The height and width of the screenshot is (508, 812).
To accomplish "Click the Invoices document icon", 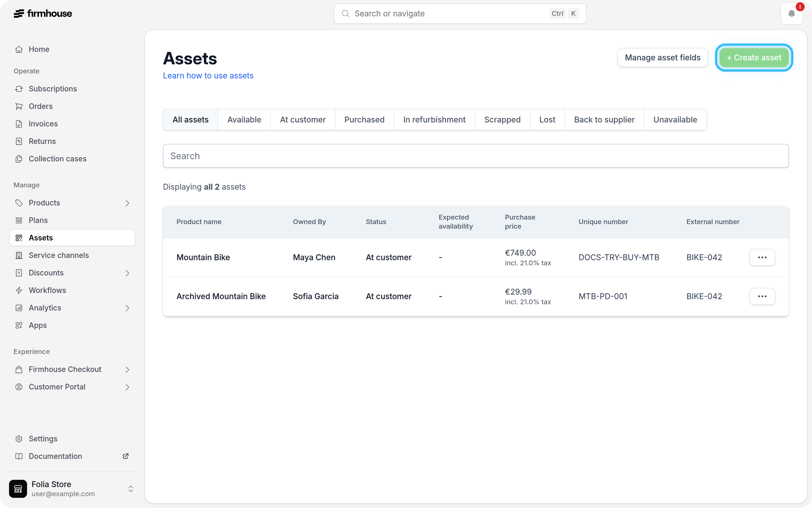I will (19, 124).
